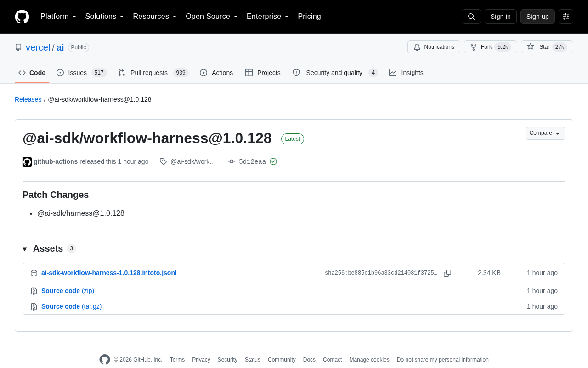Expand the Solutions menu

[105, 17]
